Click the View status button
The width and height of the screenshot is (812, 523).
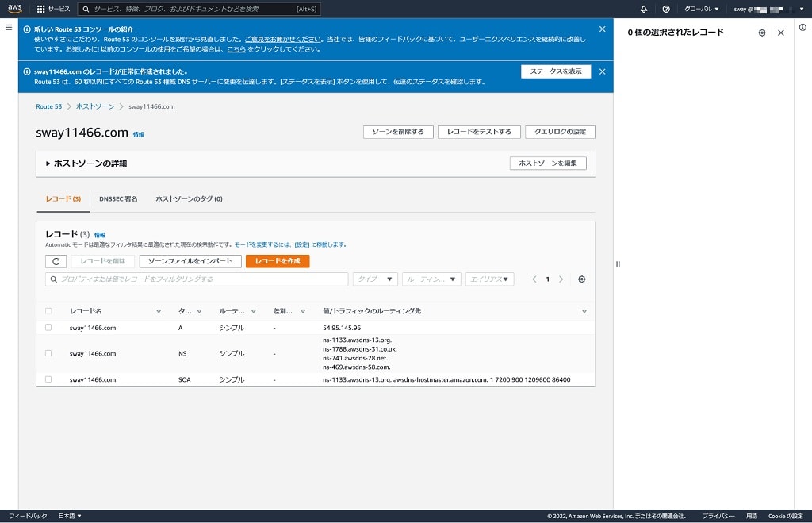click(556, 71)
